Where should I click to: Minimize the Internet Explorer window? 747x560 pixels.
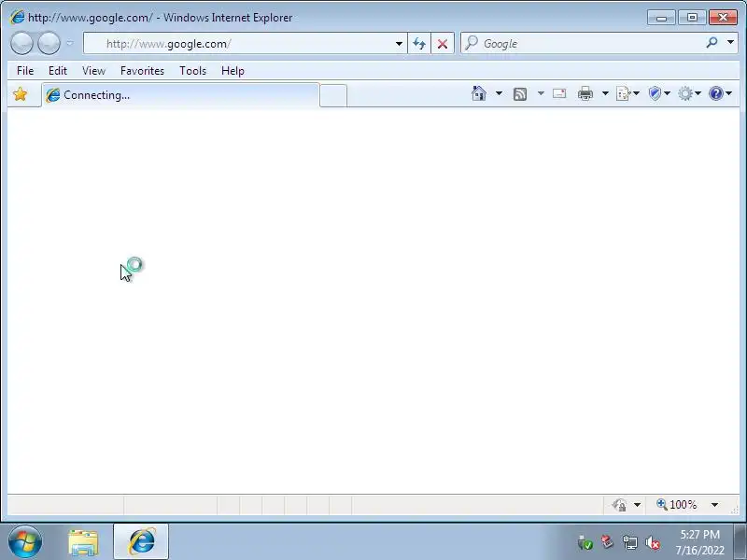coord(661,18)
